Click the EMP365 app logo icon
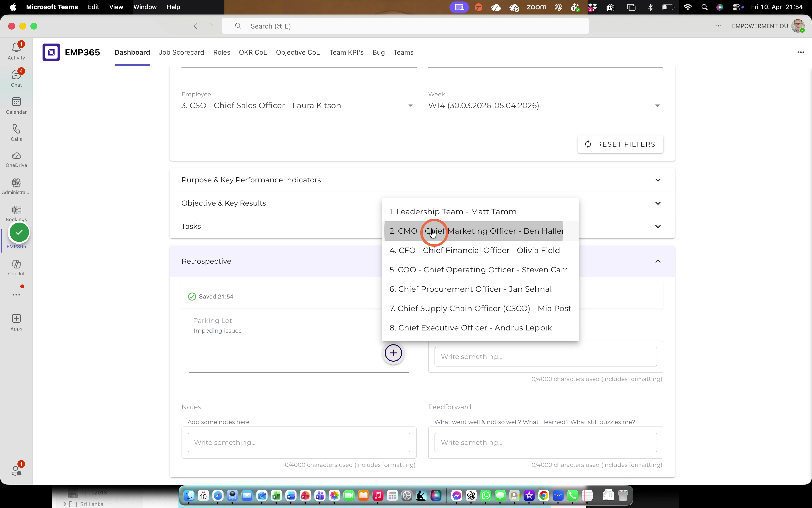Image resolution: width=812 pixels, height=508 pixels. tap(51, 52)
